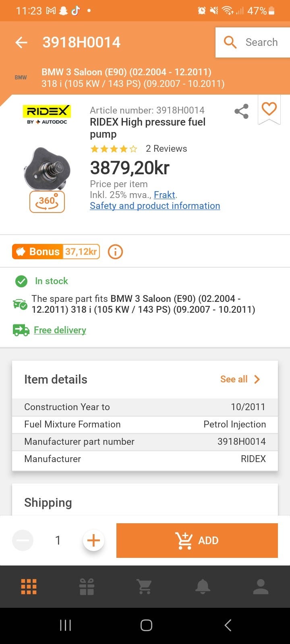Open Safety and product information link
Screen dimensions: 290x644
point(155,206)
